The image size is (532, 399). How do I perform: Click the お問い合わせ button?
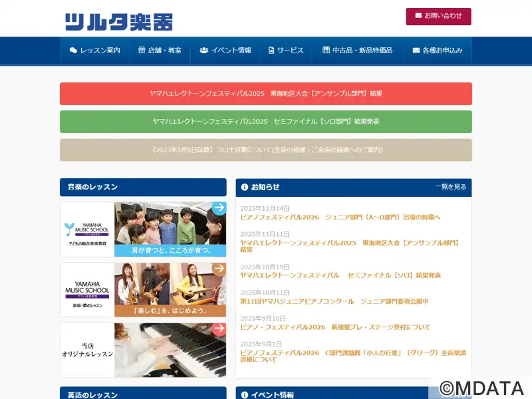pos(438,16)
